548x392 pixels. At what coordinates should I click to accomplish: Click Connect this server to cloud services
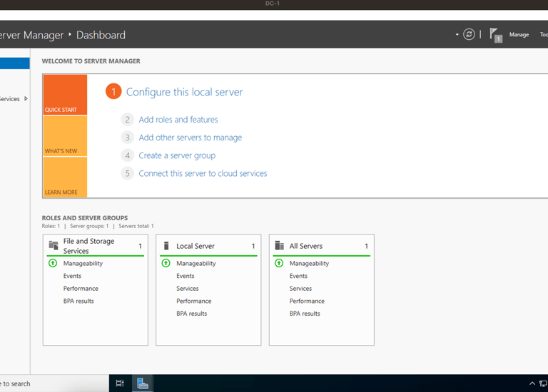click(x=203, y=173)
